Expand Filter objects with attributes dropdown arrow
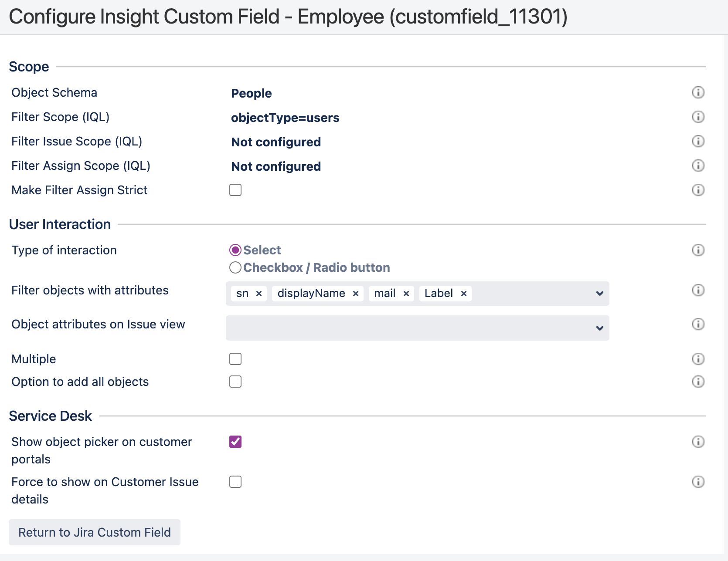The height and width of the screenshot is (561, 728). click(599, 294)
